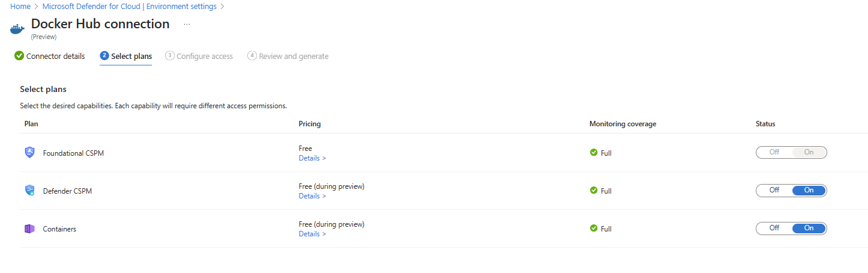Click the Defender CSPM shield icon
868x273 pixels.
click(x=29, y=191)
